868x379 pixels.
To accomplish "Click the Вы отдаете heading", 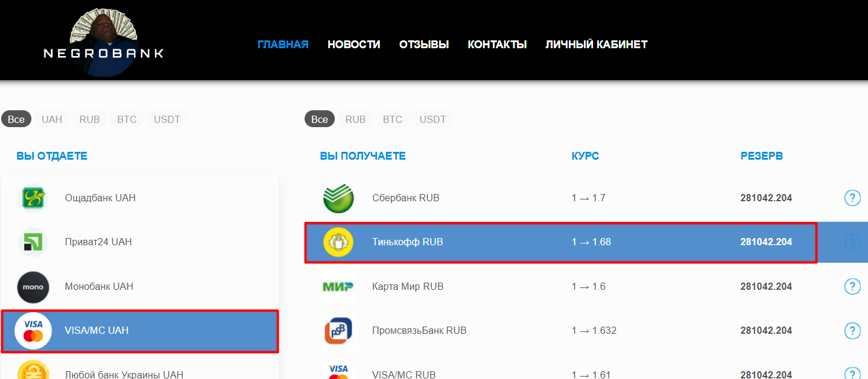I will pyautogui.click(x=52, y=156).
